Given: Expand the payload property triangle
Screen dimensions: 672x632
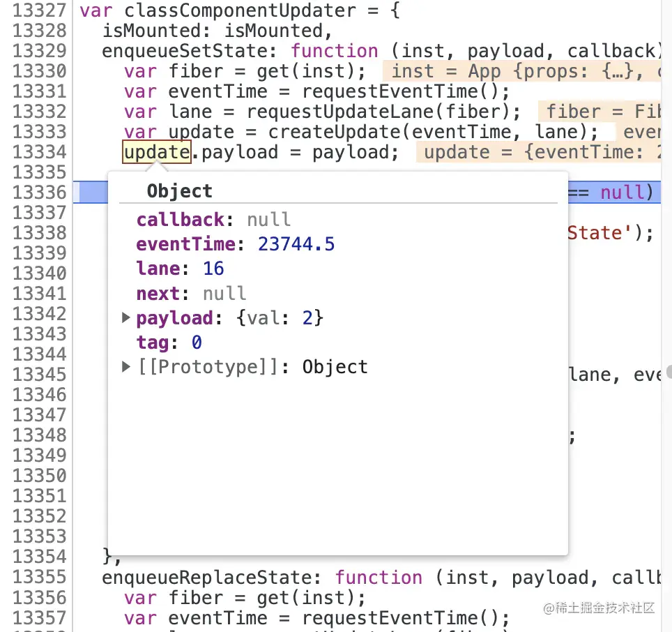Looking at the screenshot, I should click(125, 317).
